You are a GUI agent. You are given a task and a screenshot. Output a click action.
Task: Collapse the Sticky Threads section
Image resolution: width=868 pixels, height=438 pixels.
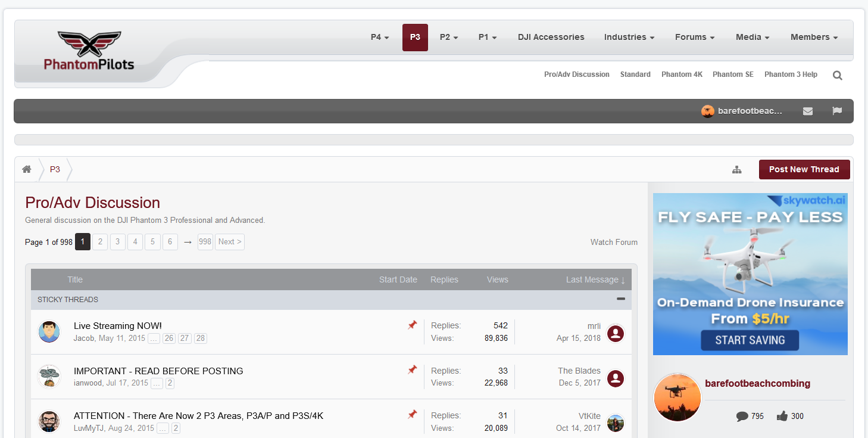pos(621,299)
